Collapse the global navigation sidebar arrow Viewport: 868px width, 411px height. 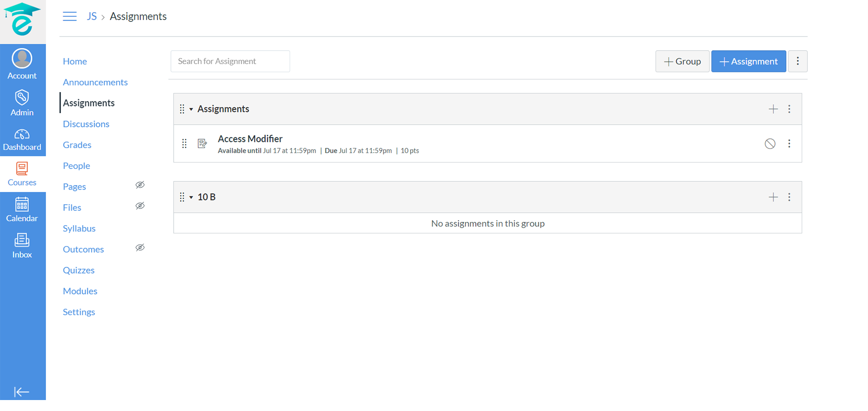(x=21, y=392)
